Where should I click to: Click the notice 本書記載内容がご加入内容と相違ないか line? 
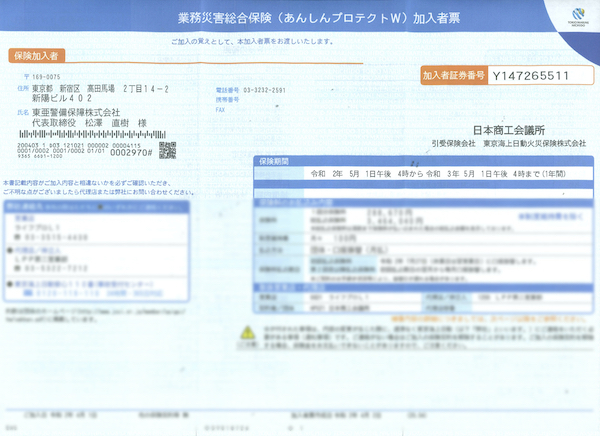86,183
